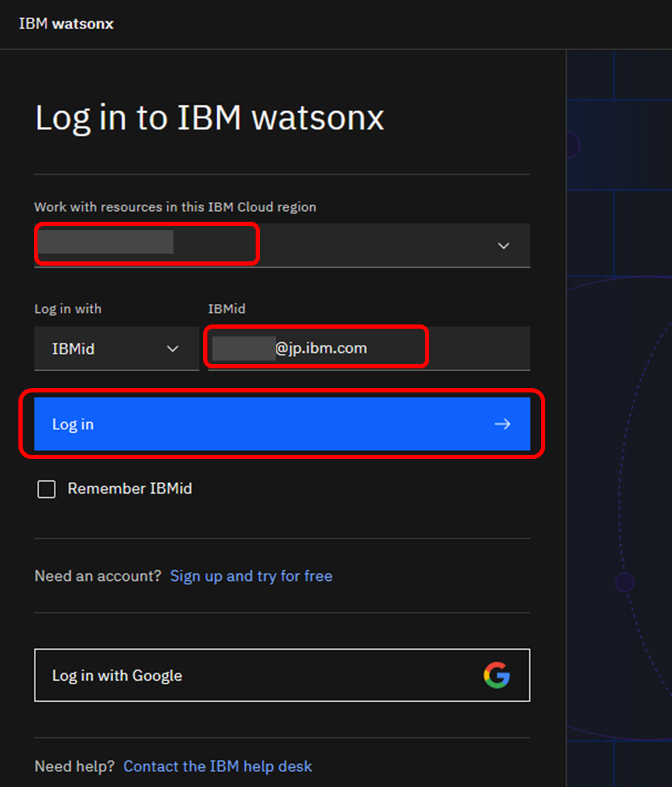Click the chevron in the region selector
This screenshot has width=672, height=787.
(503, 246)
